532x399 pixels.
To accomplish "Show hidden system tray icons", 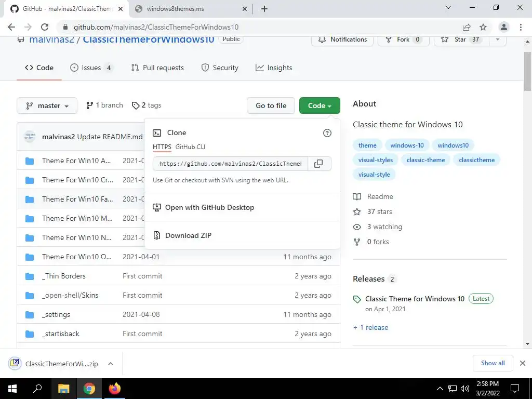I will (x=440, y=389).
